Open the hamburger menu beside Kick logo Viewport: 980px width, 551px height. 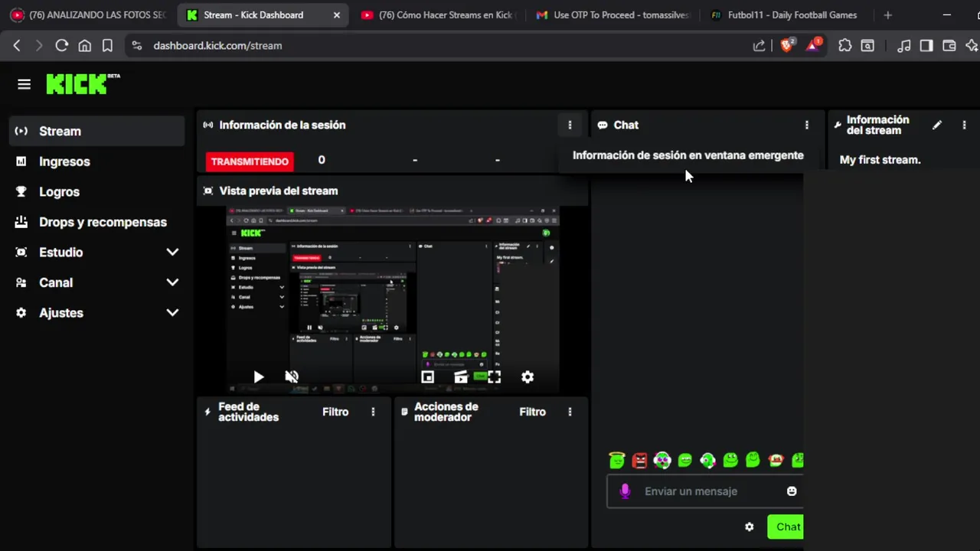coord(24,84)
